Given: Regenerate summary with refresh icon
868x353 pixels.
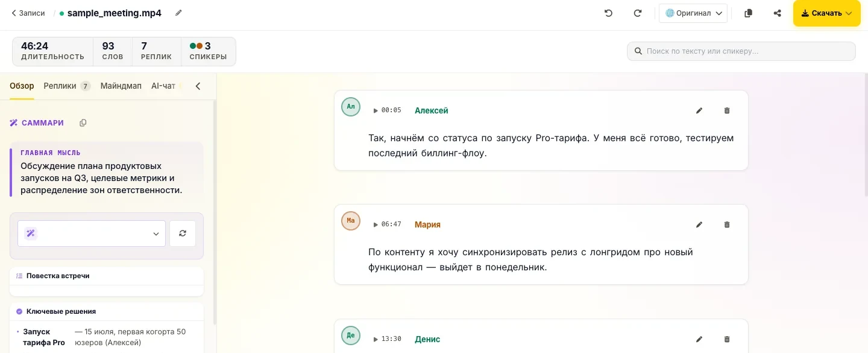Looking at the screenshot, I should (x=183, y=234).
